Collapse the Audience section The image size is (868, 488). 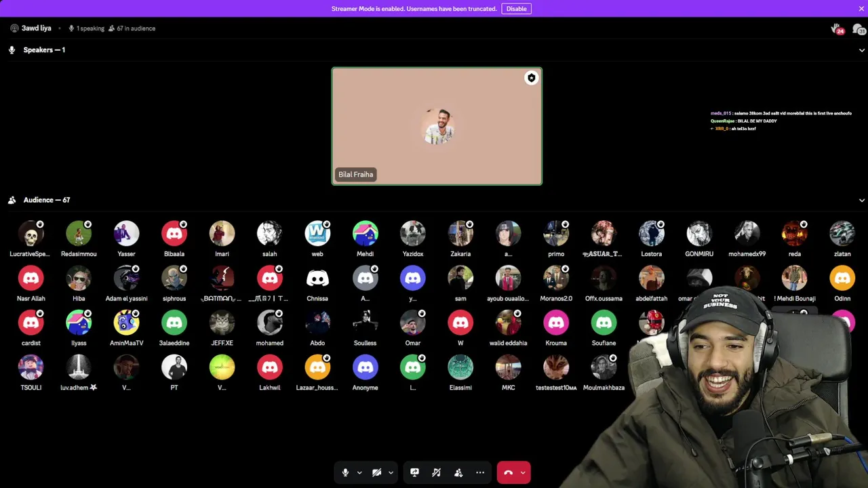(862, 201)
